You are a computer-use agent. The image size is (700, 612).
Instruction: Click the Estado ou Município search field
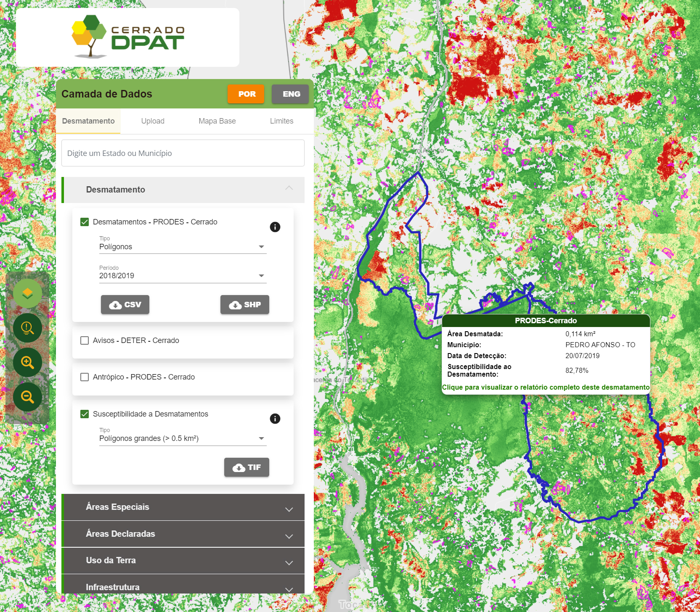click(183, 153)
